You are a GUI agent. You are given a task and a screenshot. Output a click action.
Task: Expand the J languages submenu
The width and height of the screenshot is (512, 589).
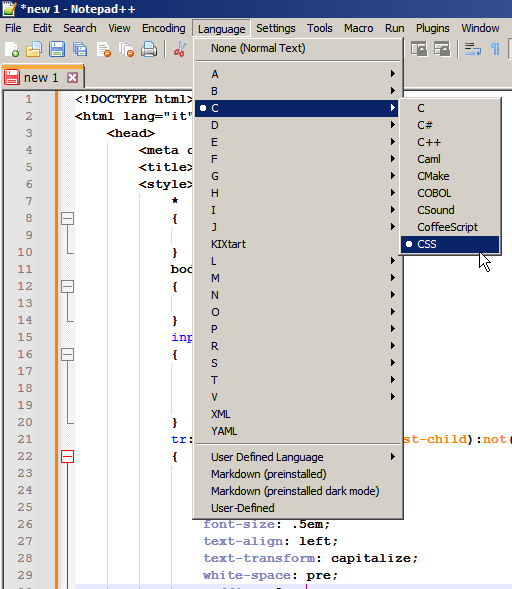[298, 227]
